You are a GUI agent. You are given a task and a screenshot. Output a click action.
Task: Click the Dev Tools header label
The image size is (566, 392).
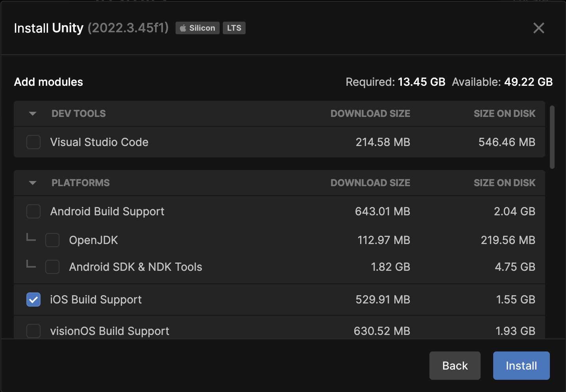(79, 114)
